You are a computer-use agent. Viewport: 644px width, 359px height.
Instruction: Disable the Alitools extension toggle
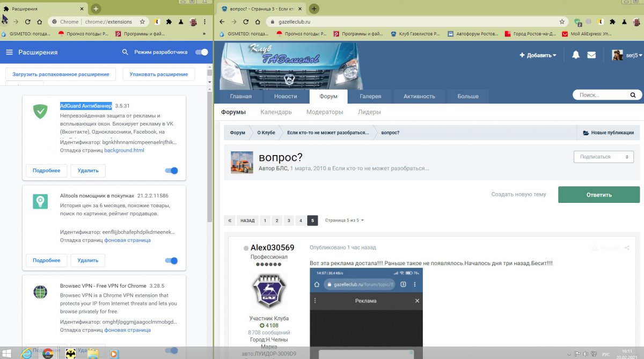click(x=171, y=260)
